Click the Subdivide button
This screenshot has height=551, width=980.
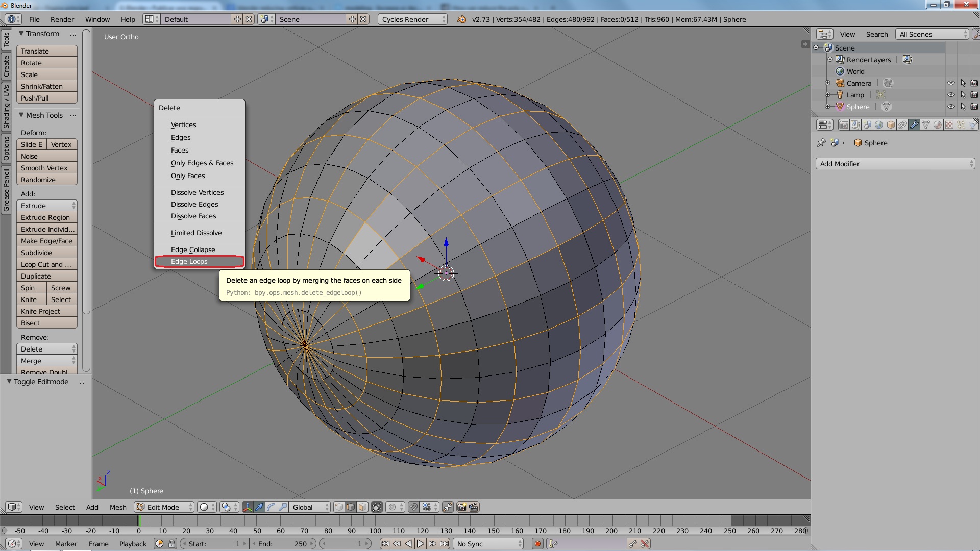point(46,253)
